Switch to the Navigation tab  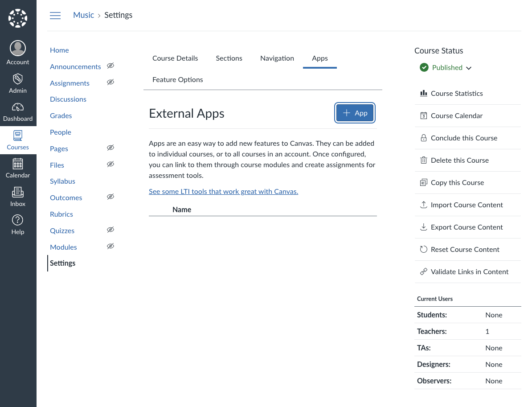point(277,58)
